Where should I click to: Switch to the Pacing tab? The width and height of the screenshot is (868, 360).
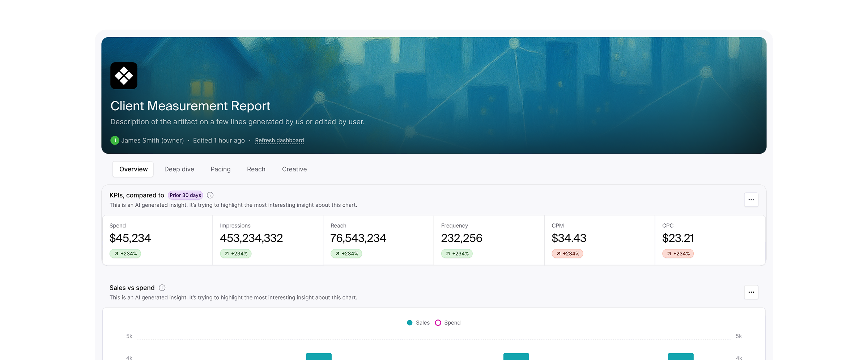click(x=221, y=169)
